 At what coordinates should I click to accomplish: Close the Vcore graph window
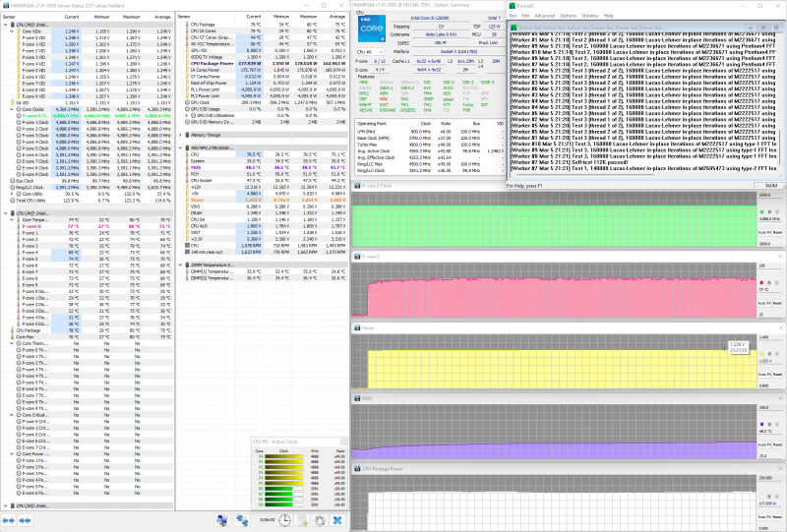[x=780, y=327]
